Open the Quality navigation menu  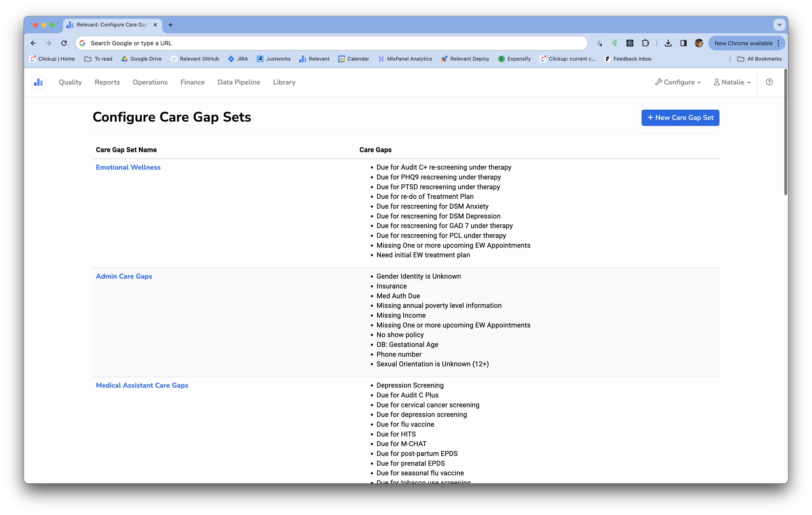pos(70,82)
